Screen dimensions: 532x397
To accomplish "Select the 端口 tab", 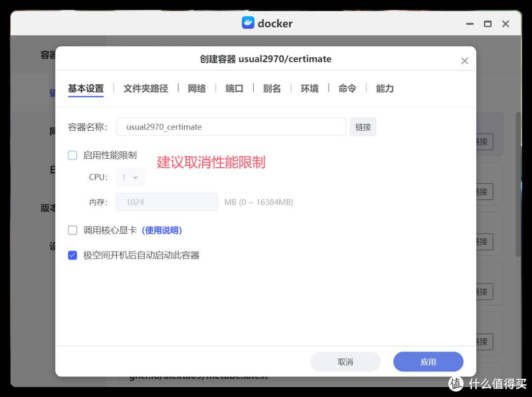I will pyautogui.click(x=234, y=89).
